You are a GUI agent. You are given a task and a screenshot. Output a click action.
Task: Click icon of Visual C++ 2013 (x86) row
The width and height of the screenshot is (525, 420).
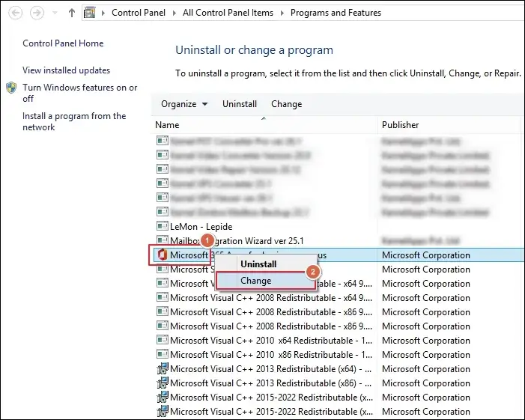(x=163, y=383)
